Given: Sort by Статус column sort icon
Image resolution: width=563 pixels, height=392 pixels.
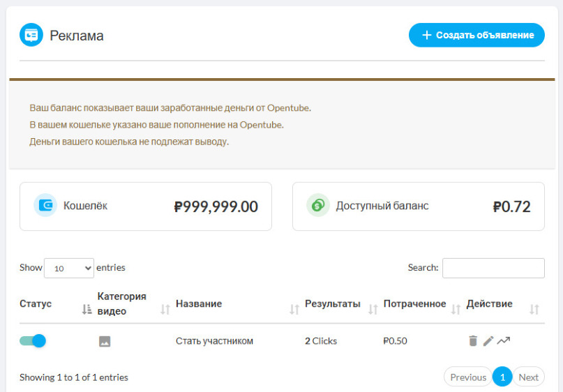Looking at the screenshot, I should [x=87, y=309].
